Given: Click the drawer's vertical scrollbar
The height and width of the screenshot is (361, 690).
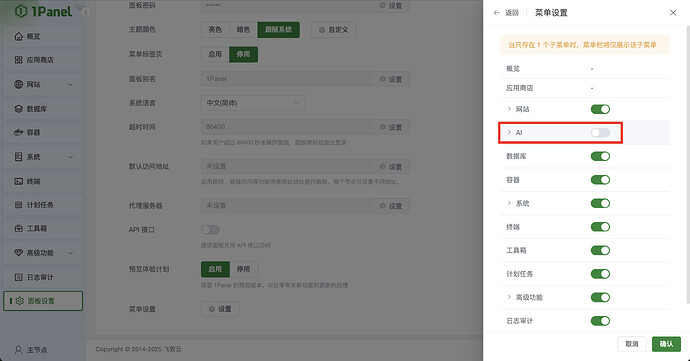Looking at the screenshot, I should (x=688, y=165).
